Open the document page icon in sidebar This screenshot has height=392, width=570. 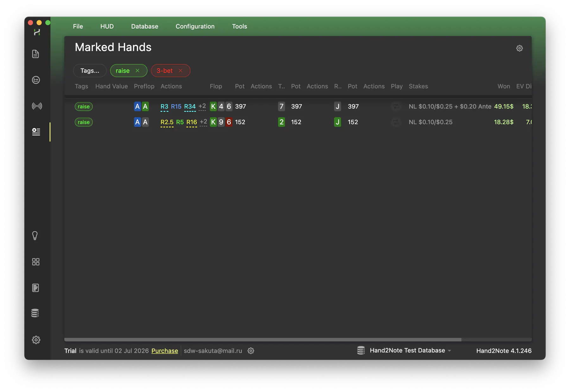[36, 54]
